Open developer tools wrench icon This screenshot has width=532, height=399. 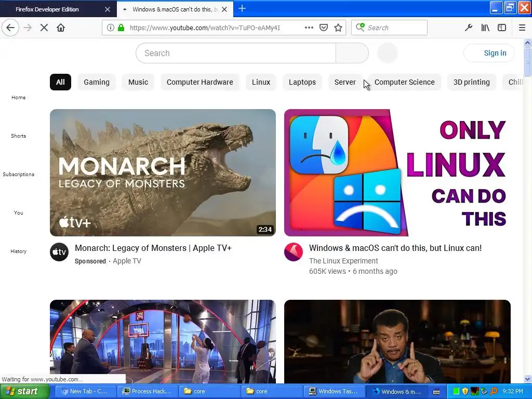[x=469, y=28]
